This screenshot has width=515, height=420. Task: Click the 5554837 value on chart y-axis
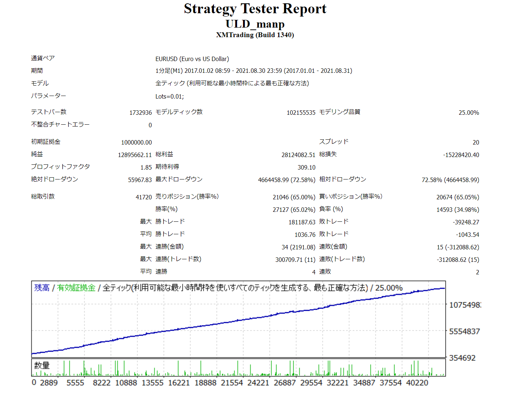point(464,331)
